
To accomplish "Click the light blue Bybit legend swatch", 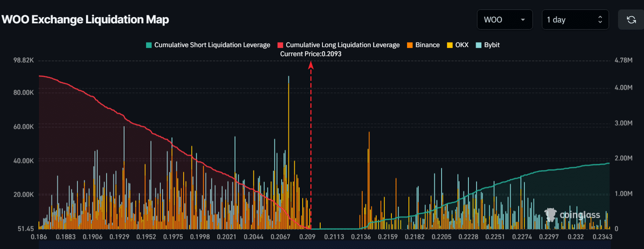I will (478, 45).
